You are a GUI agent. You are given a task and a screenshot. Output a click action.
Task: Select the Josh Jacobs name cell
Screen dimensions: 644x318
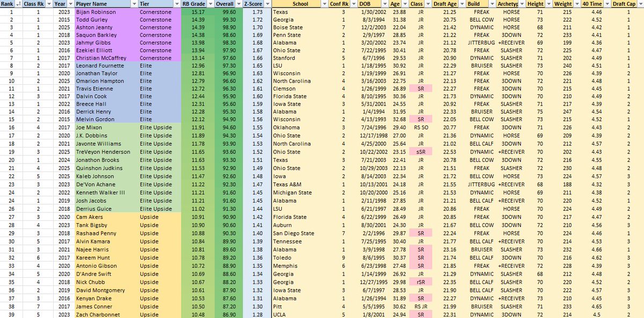(106, 201)
